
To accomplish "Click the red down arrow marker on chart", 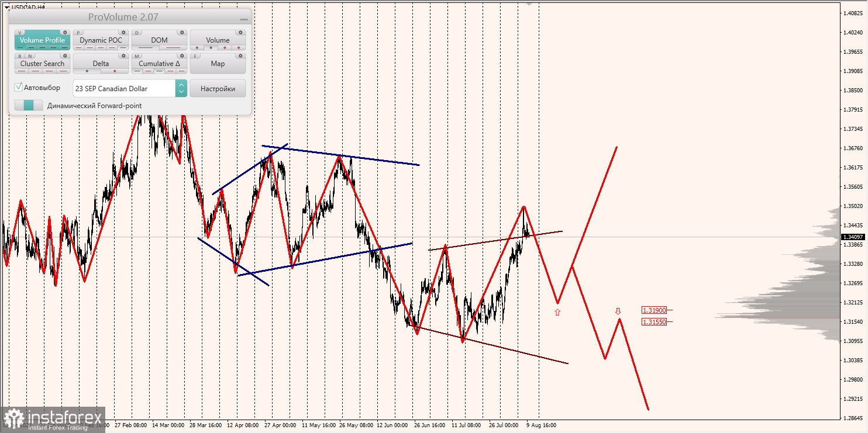I will (x=618, y=311).
